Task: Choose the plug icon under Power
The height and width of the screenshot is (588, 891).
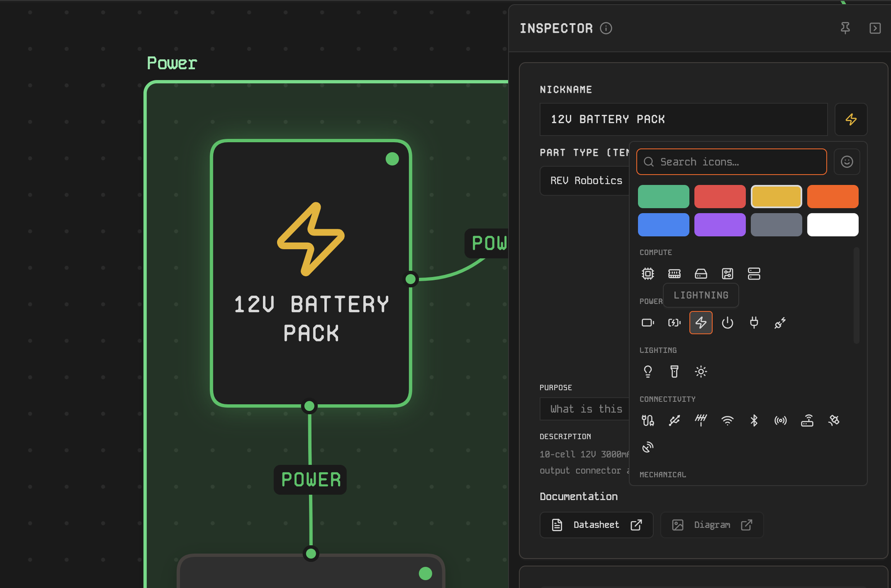Action: pos(754,322)
